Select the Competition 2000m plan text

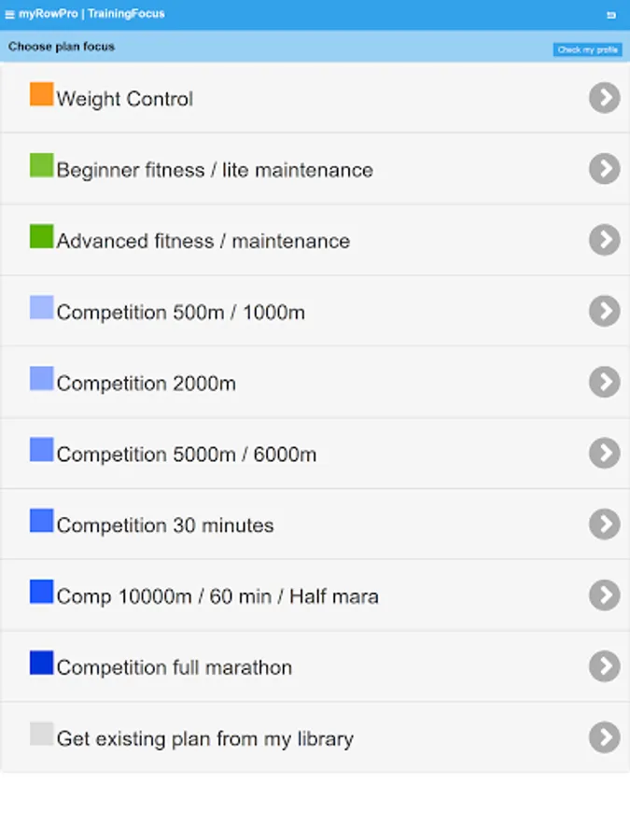(x=147, y=384)
